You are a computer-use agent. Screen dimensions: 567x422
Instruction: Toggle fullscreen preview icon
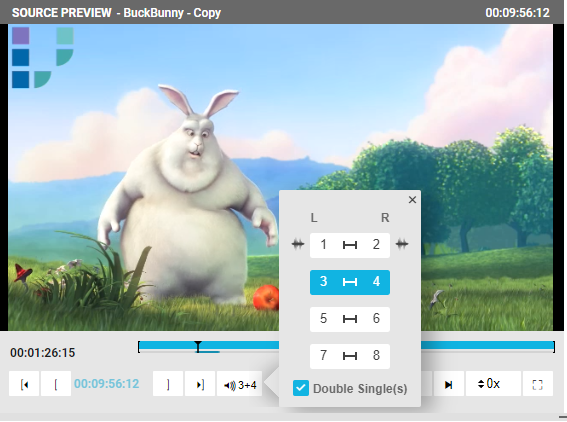coord(538,384)
